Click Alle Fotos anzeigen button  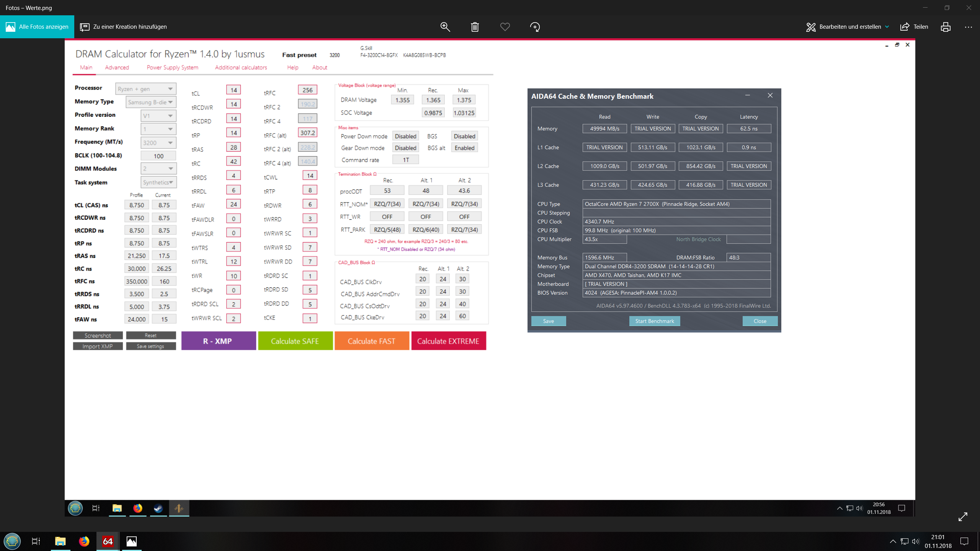tap(37, 27)
